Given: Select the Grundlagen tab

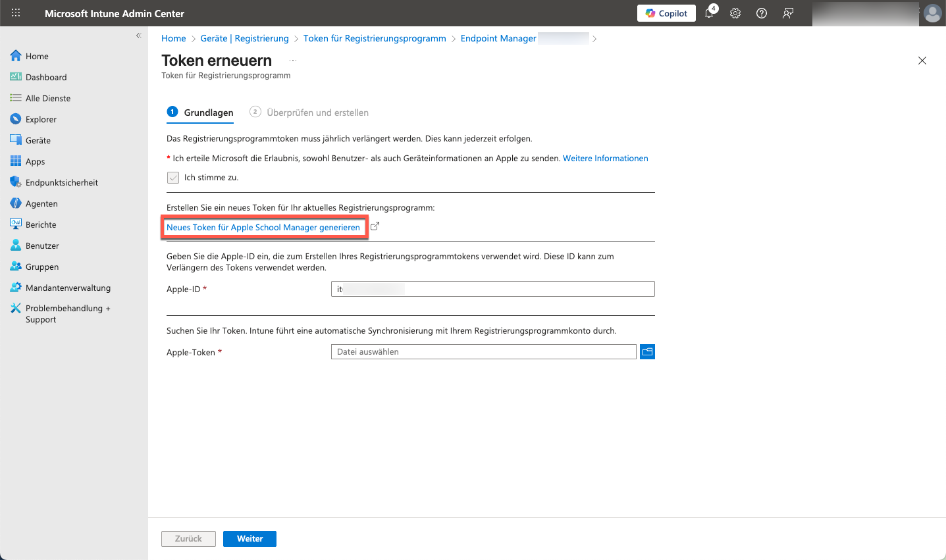Looking at the screenshot, I should coord(208,113).
